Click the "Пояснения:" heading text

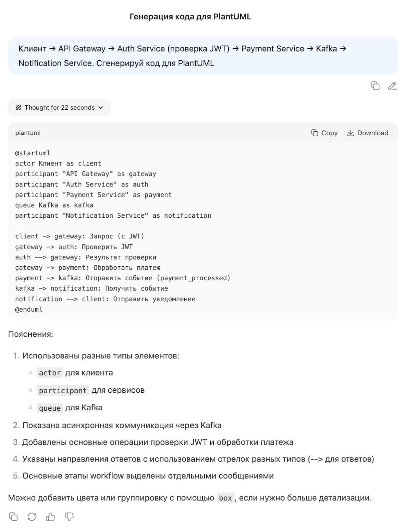[x=31, y=334]
